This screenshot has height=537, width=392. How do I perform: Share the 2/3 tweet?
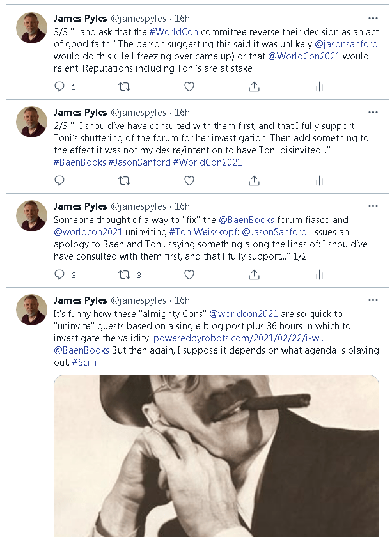(x=254, y=181)
